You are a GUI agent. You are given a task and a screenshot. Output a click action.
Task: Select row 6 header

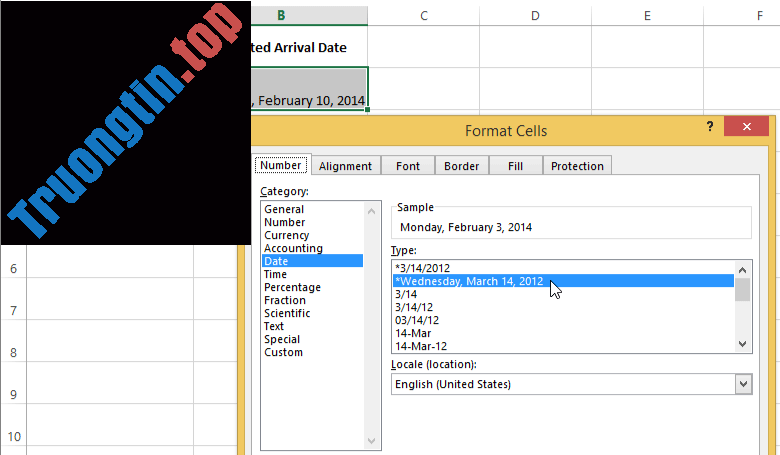13,269
